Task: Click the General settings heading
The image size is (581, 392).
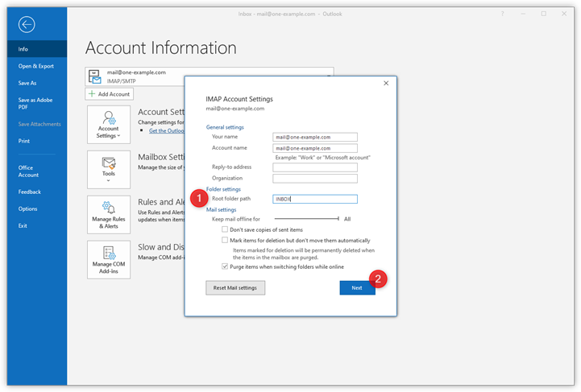Action: point(225,127)
